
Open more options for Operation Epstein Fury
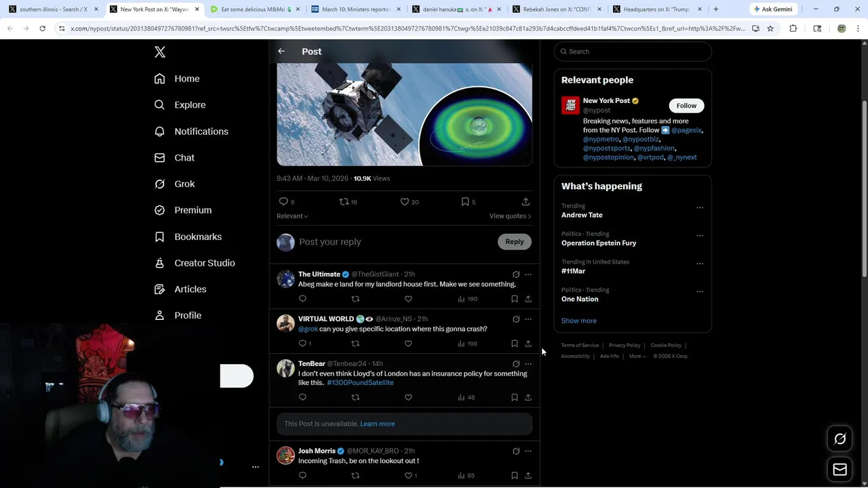click(x=700, y=236)
